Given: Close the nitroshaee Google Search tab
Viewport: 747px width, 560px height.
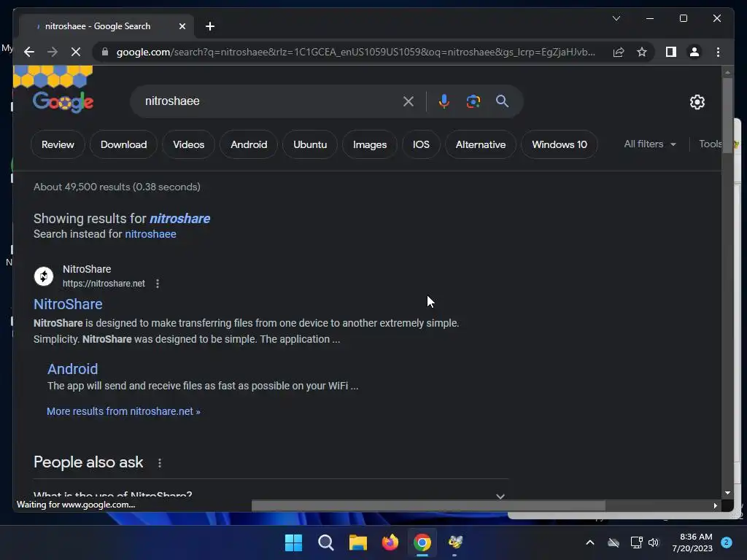Looking at the screenshot, I should coord(182,26).
